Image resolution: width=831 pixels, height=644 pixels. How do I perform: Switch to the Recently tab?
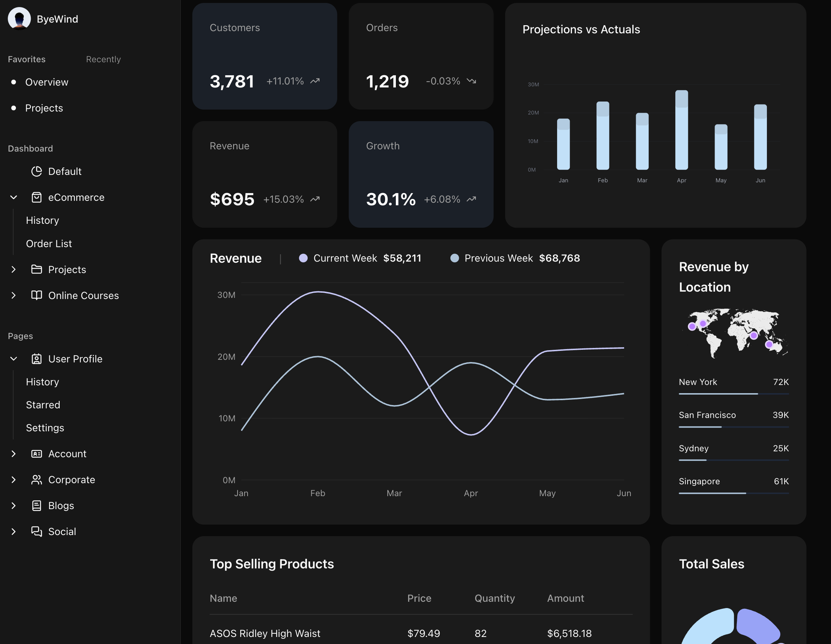point(103,59)
